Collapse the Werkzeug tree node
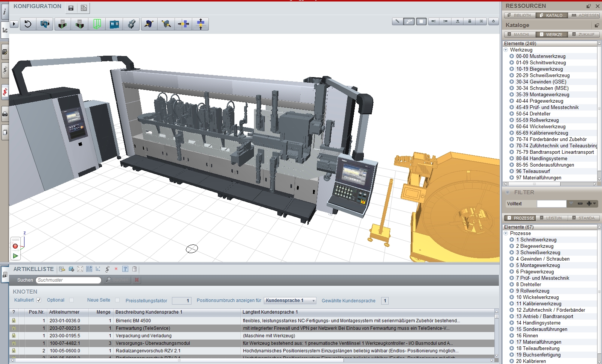 click(506, 50)
